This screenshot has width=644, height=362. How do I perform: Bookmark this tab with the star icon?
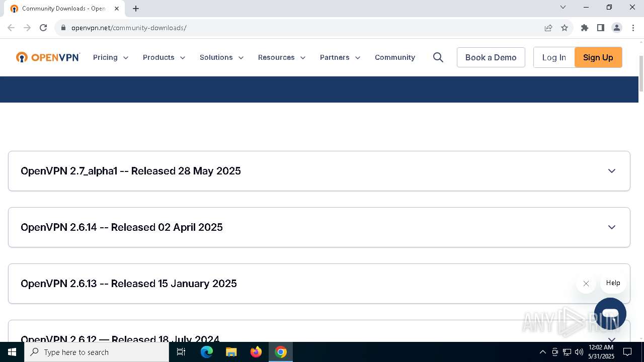565,28
